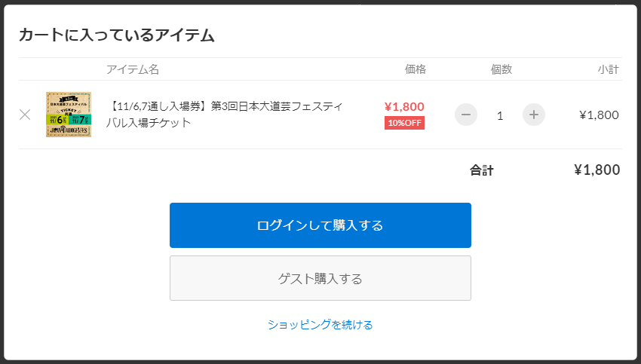Click the 合計 total label

point(482,170)
